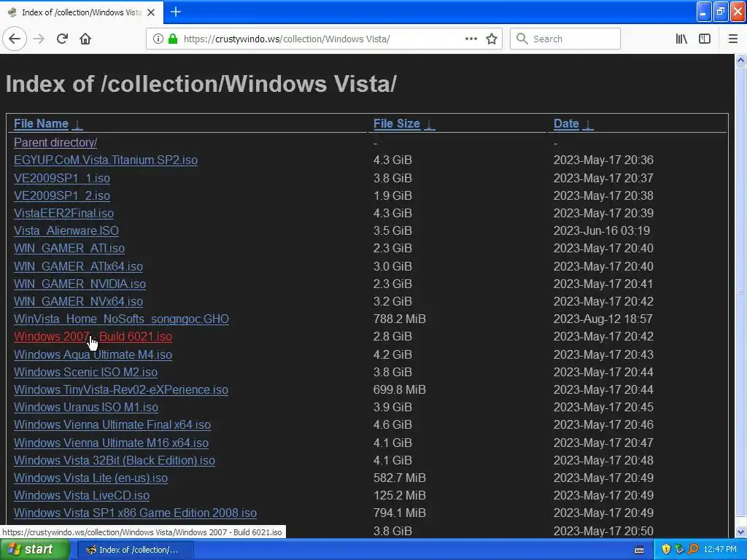Click the security shield tray icon
The height and width of the screenshot is (560, 747).
point(666,550)
